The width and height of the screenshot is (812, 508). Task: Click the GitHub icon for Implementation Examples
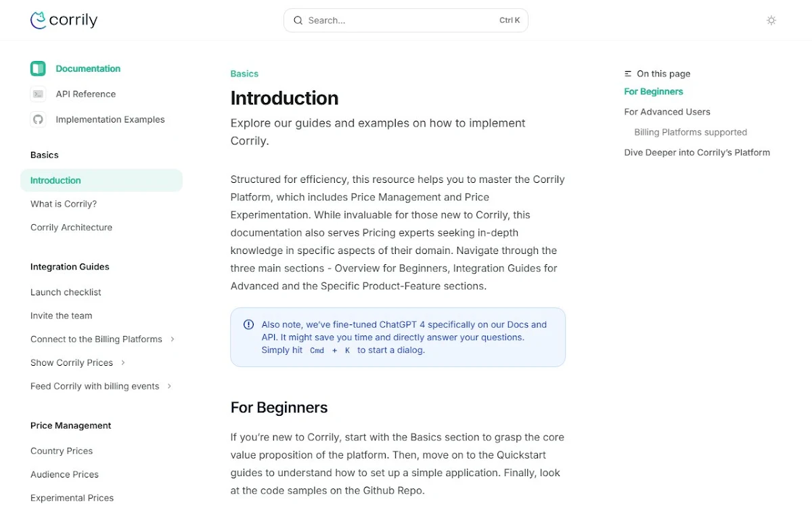[38, 119]
